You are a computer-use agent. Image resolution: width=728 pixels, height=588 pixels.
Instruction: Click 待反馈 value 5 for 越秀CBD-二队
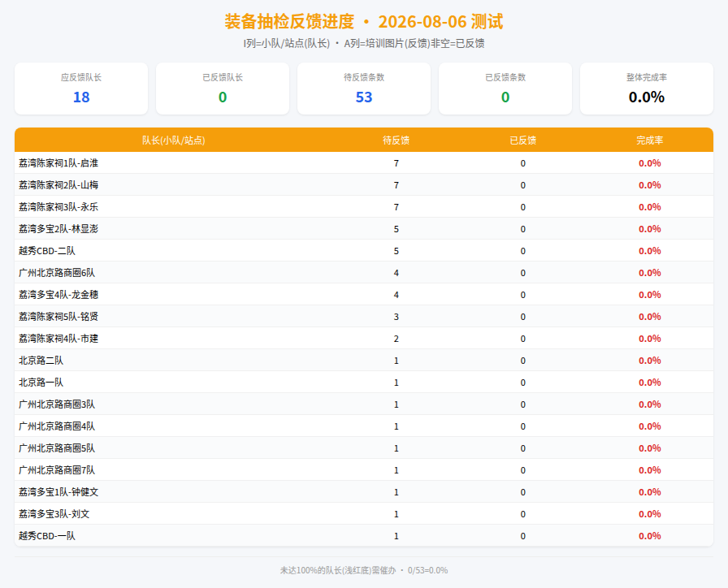tap(396, 251)
